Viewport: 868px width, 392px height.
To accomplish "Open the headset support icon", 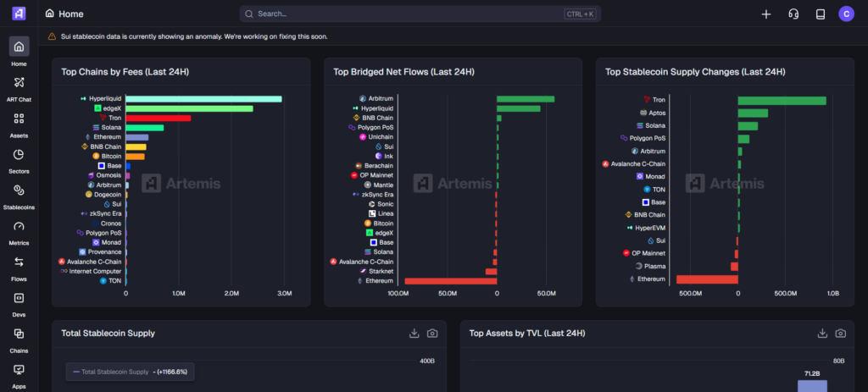I will (x=793, y=14).
